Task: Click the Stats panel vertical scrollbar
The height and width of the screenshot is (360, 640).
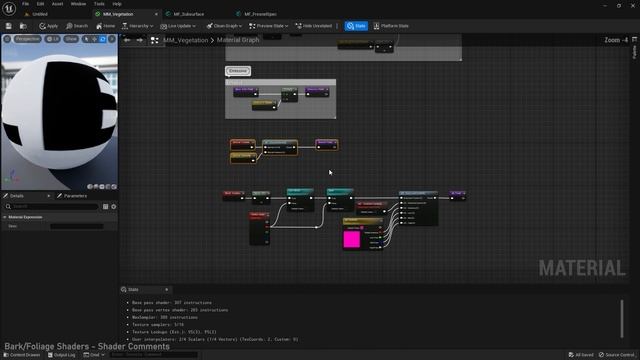Action: pos(622,319)
